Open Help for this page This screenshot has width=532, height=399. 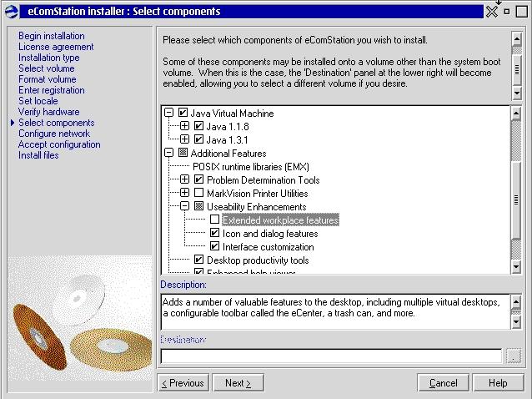click(498, 383)
